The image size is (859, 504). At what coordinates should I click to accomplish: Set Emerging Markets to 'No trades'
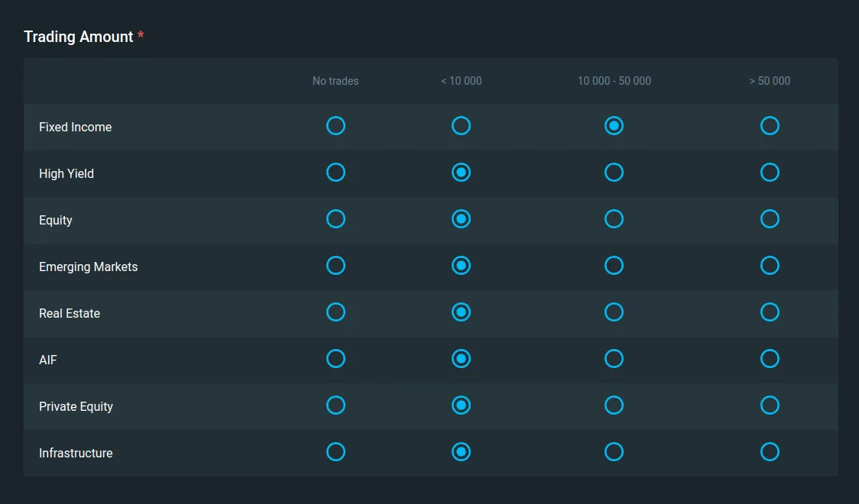coord(335,266)
